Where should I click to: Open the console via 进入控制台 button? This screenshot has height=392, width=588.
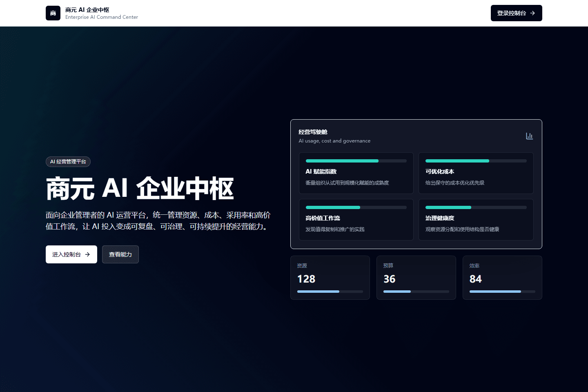point(71,254)
